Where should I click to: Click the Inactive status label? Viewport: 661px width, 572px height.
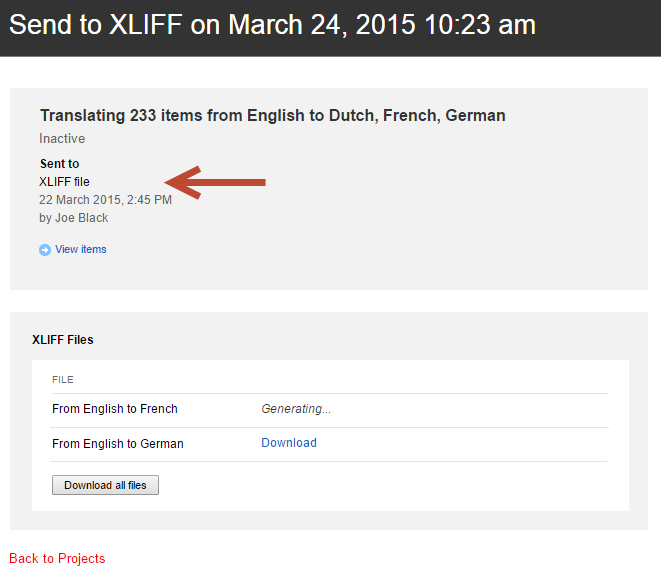coord(62,139)
